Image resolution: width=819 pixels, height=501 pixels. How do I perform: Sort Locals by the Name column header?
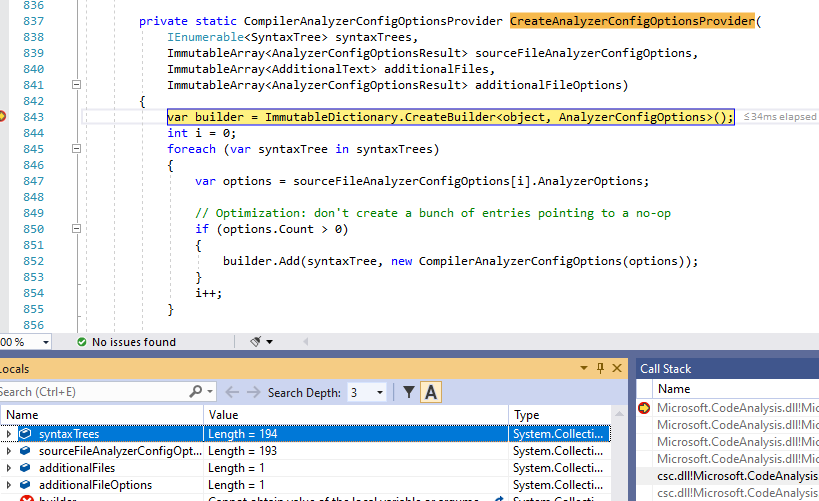(102, 415)
